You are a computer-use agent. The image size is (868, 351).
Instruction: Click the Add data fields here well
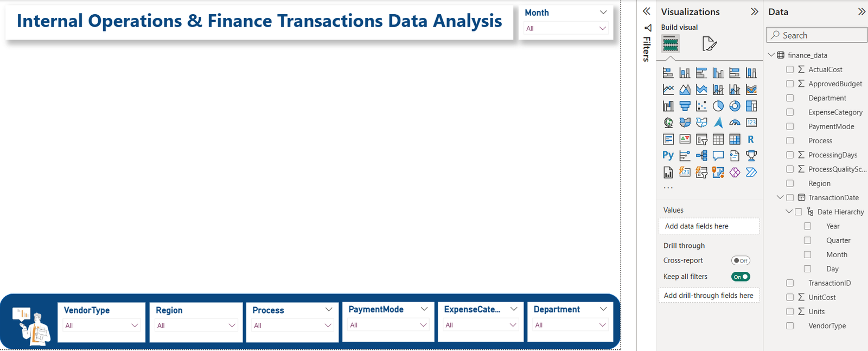click(709, 226)
